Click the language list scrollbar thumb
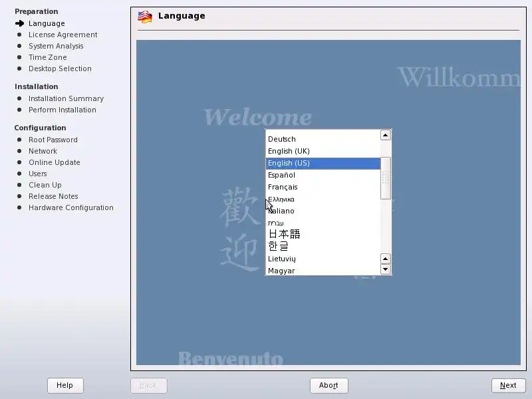 (386, 178)
